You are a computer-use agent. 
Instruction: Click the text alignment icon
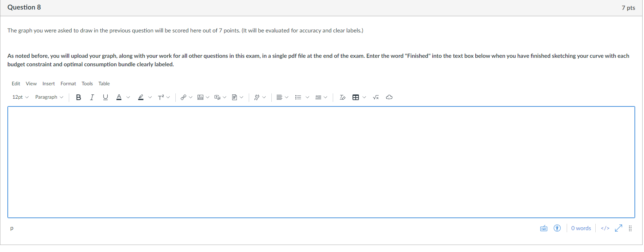[x=279, y=97]
